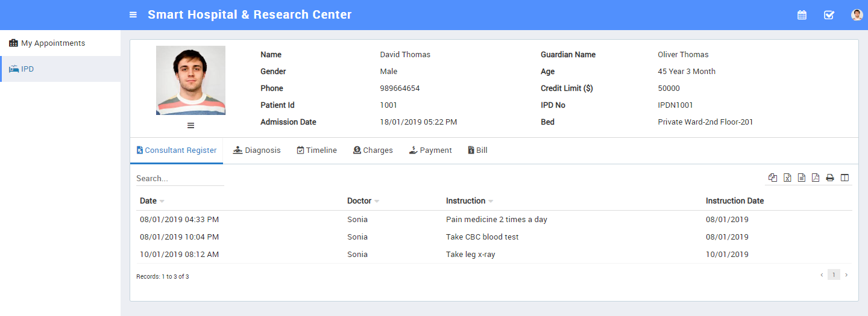Select row dated 10/01/2019 08:12 AM
This screenshot has width=868, height=316.
click(x=494, y=255)
